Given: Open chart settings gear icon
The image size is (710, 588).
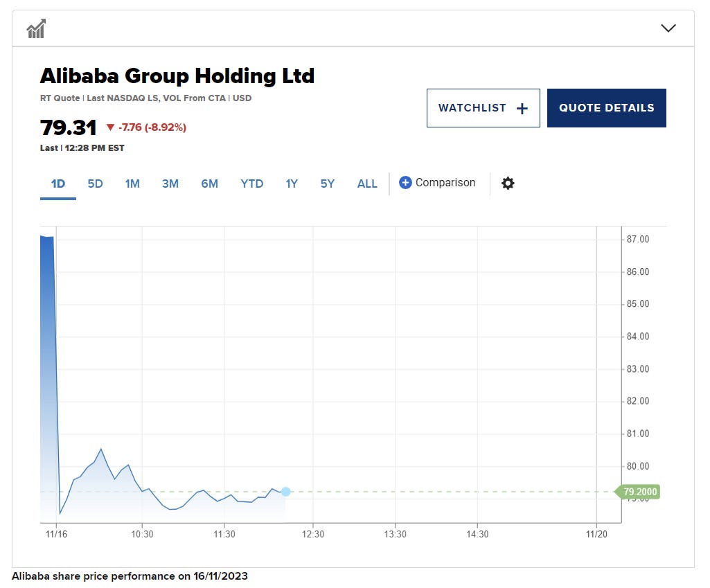Looking at the screenshot, I should [x=508, y=184].
